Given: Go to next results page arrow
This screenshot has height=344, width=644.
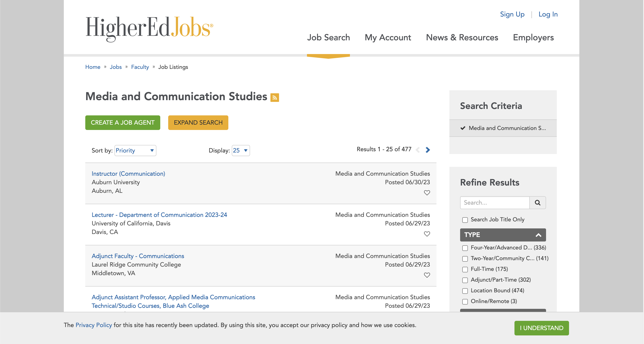Looking at the screenshot, I should (428, 150).
